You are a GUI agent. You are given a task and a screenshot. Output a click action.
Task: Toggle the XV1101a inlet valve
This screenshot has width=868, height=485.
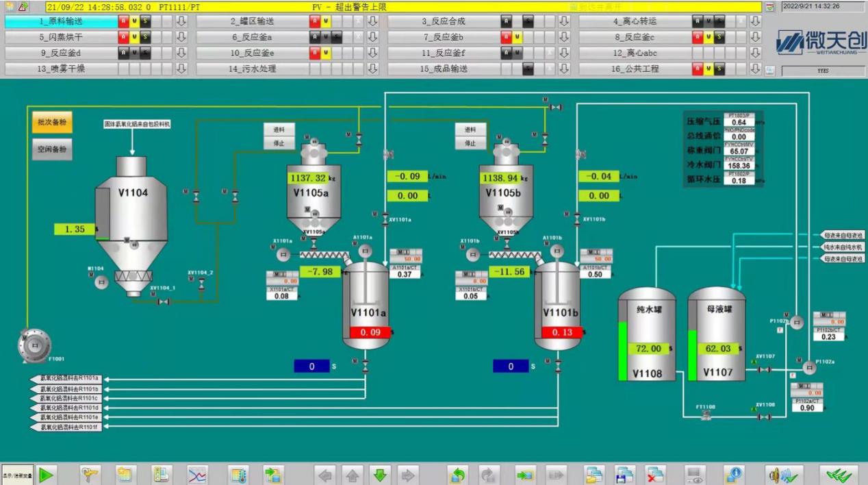click(385, 219)
